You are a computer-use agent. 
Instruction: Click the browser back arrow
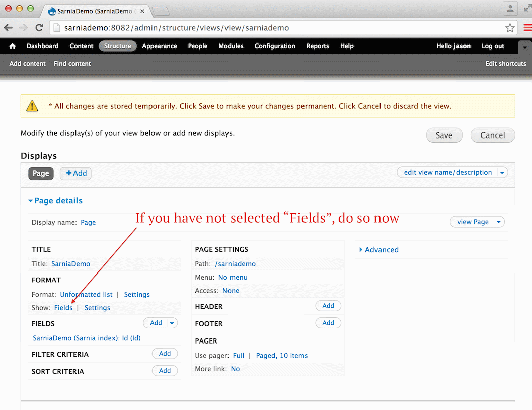[9, 28]
